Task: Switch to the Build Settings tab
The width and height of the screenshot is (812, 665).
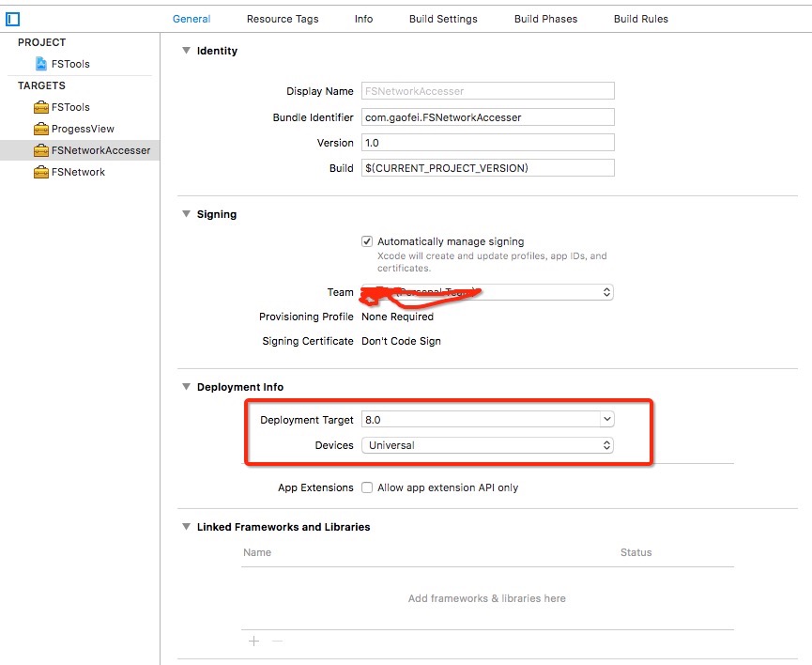Action: (x=443, y=19)
